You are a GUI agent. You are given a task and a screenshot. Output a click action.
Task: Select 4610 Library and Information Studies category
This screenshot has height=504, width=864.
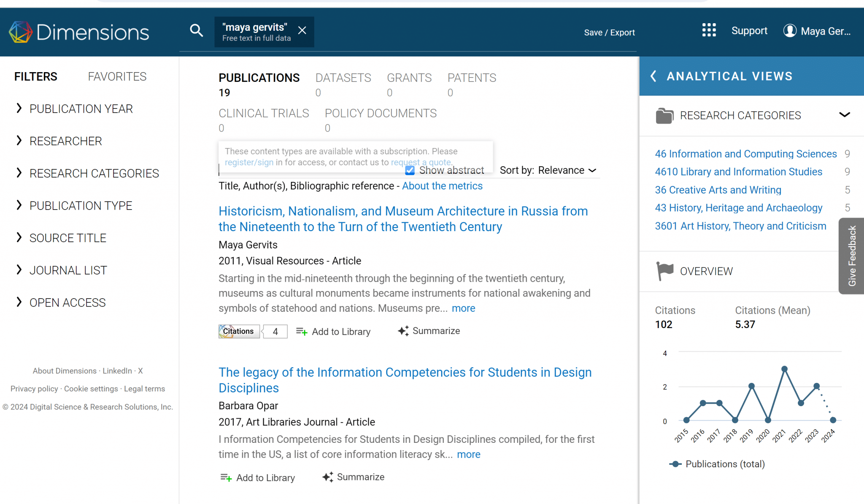(738, 172)
